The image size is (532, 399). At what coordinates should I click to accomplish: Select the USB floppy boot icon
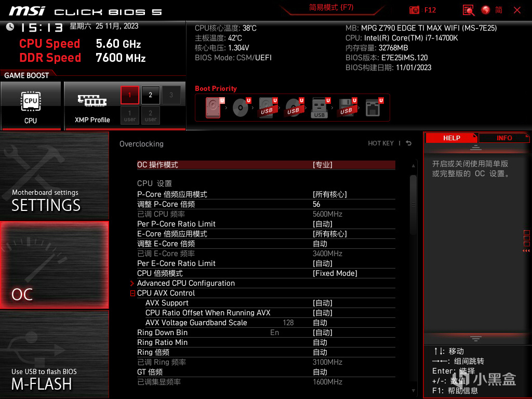point(347,108)
